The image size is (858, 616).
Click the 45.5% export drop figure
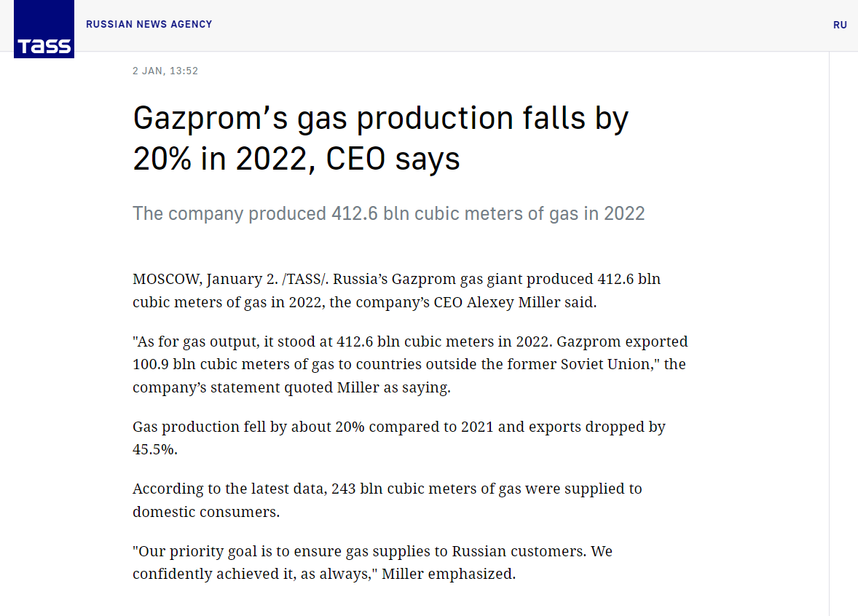pyautogui.click(x=153, y=449)
